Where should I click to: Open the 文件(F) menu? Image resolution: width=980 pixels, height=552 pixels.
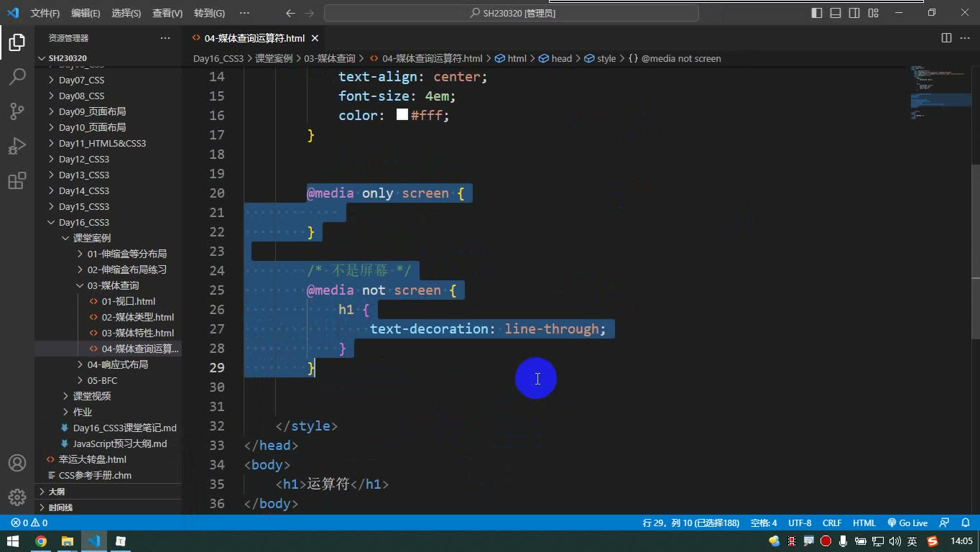pos(45,13)
